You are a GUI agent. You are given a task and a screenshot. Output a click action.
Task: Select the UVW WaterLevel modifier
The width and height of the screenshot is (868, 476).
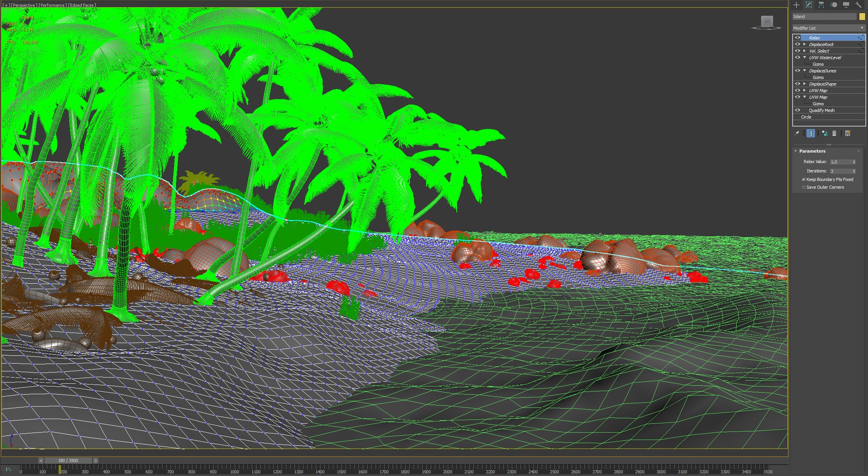825,58
